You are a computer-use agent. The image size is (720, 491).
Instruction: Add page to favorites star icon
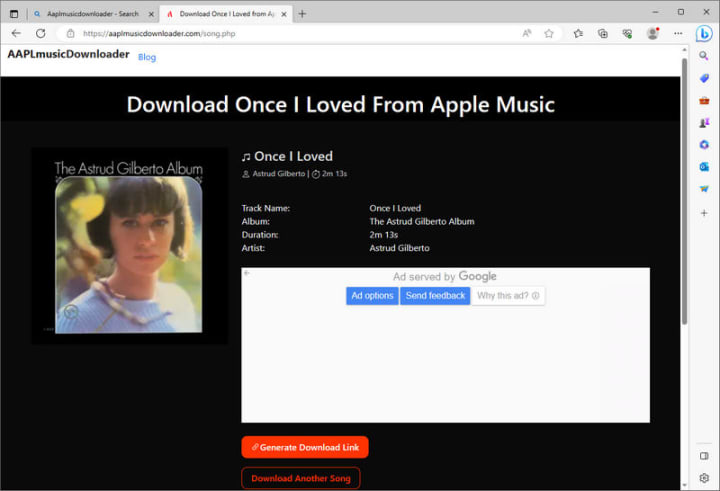[x=549, y=33]
